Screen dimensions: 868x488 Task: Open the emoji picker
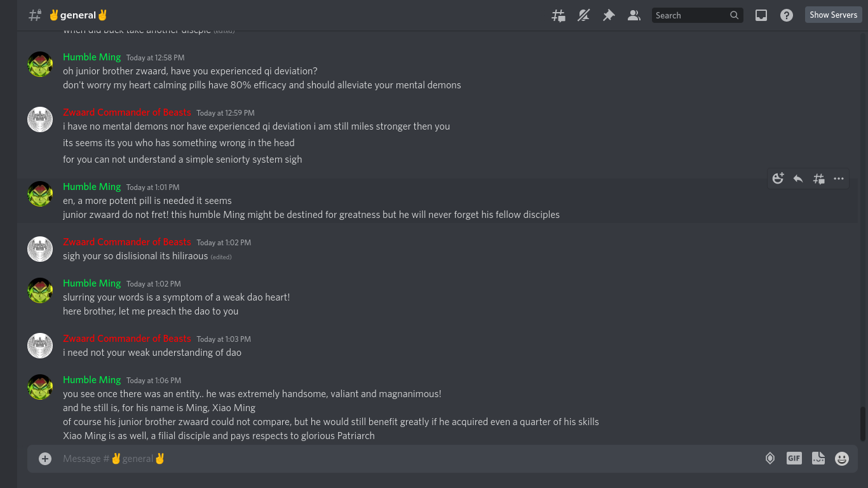(x=842, y=458)
